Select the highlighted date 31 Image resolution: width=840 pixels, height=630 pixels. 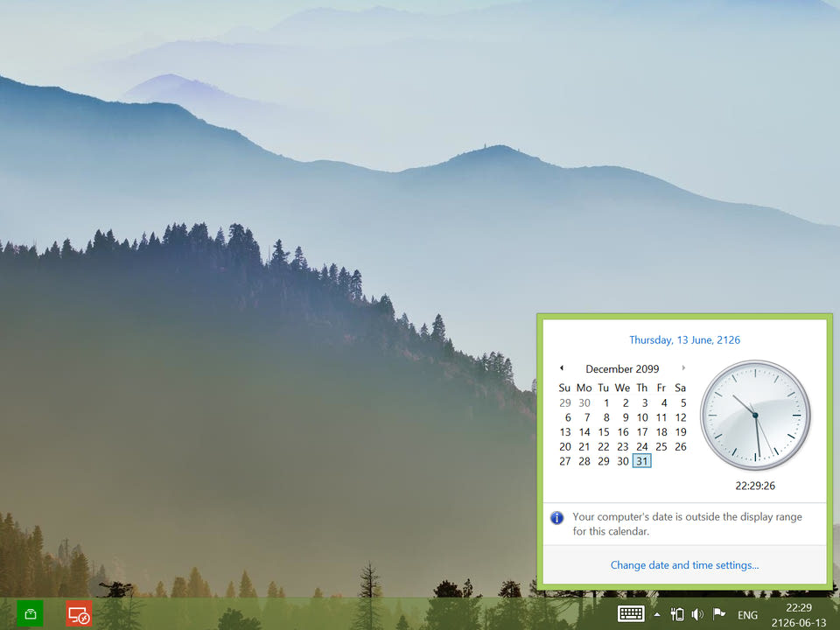point(641,461)
